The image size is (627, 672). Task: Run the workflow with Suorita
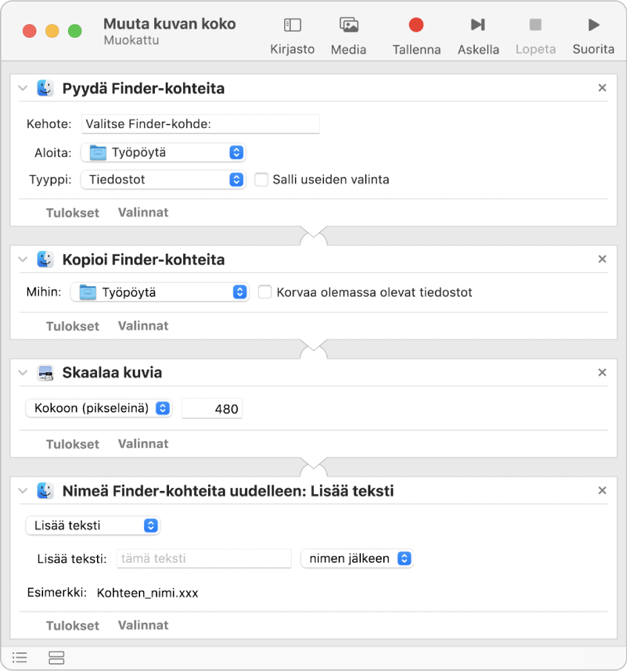point(593,35)
